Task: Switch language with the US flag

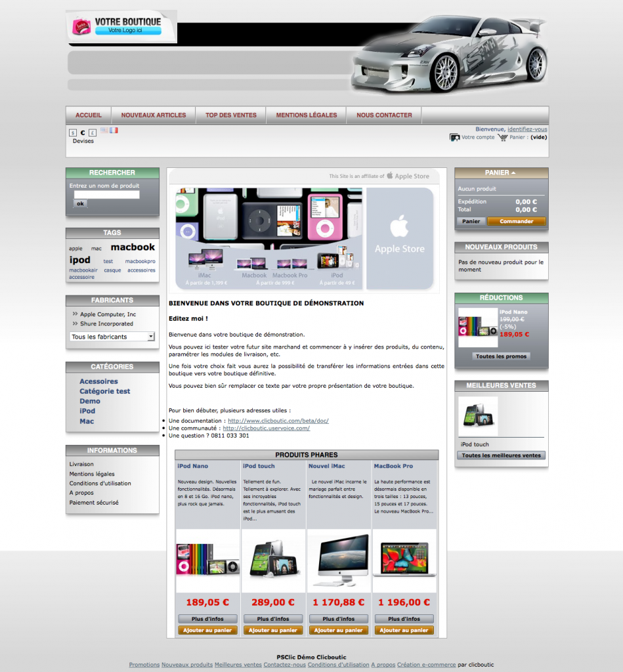Action: click(x=104, y=131)
